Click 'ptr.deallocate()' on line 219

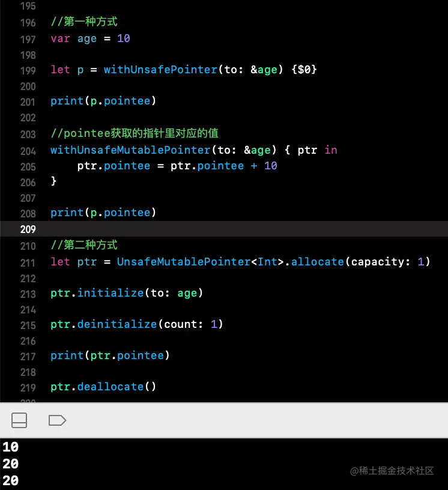[x=103, y=387]
